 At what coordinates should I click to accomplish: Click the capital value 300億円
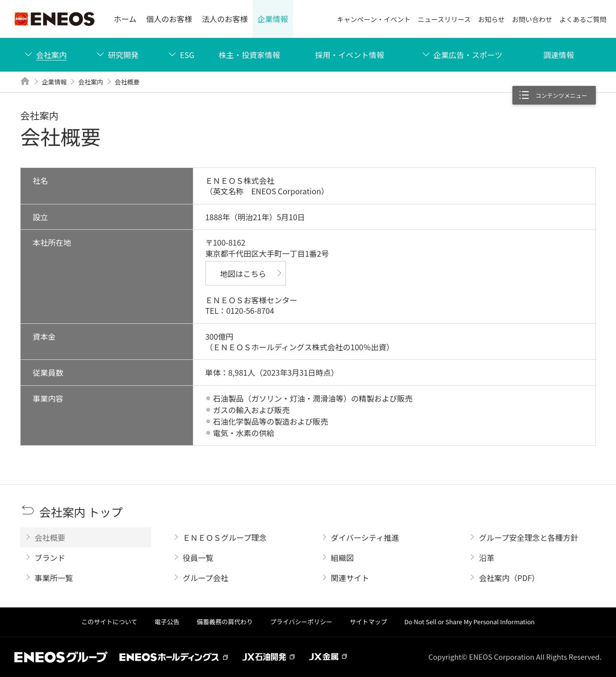[219, 337]
